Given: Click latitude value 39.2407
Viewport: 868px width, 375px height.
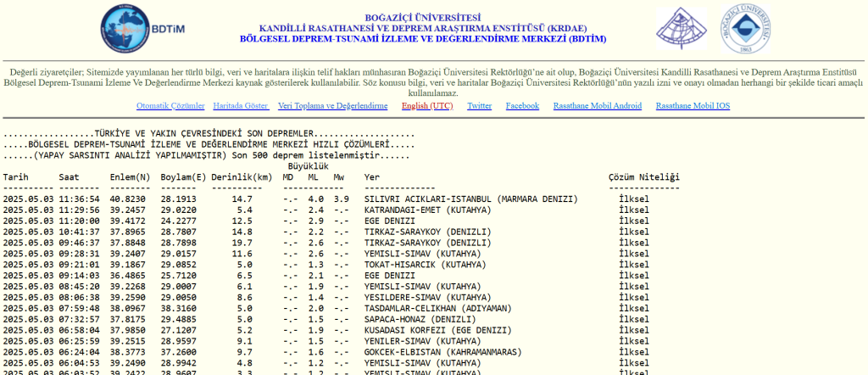Looking at the screenshot, I should [127, 254].
